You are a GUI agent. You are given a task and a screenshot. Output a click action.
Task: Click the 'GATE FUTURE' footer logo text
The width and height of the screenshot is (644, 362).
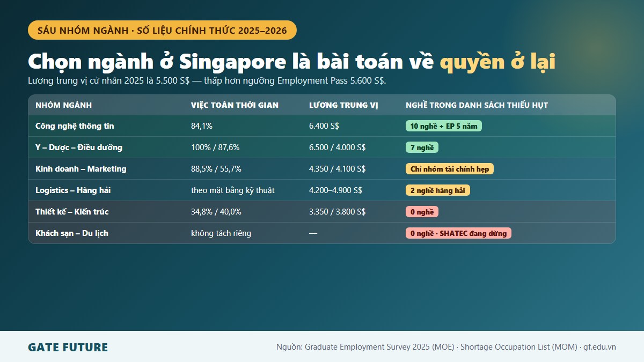point(68,348)
